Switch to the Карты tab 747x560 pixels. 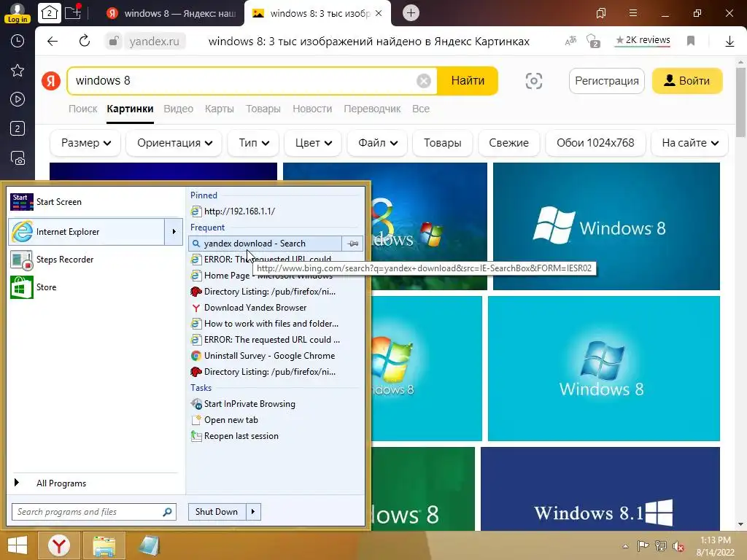pyautogui.click(x=219, y=109)
